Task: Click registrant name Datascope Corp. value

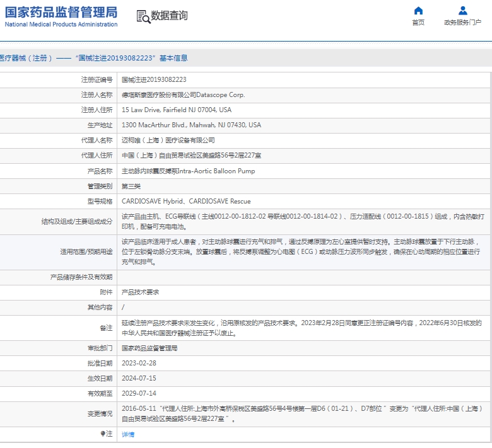Action: (x=184, y=95)
